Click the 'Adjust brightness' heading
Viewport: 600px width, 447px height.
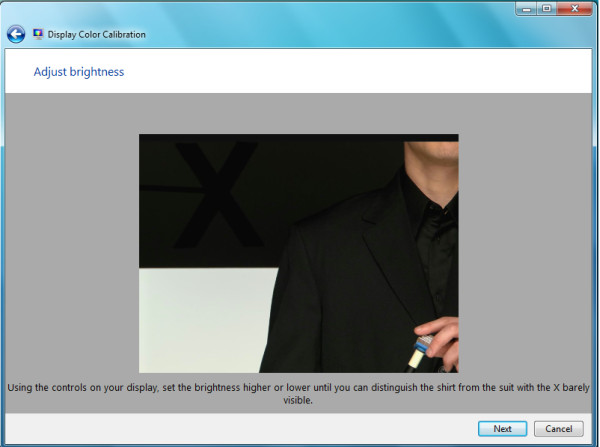point(79,72)
